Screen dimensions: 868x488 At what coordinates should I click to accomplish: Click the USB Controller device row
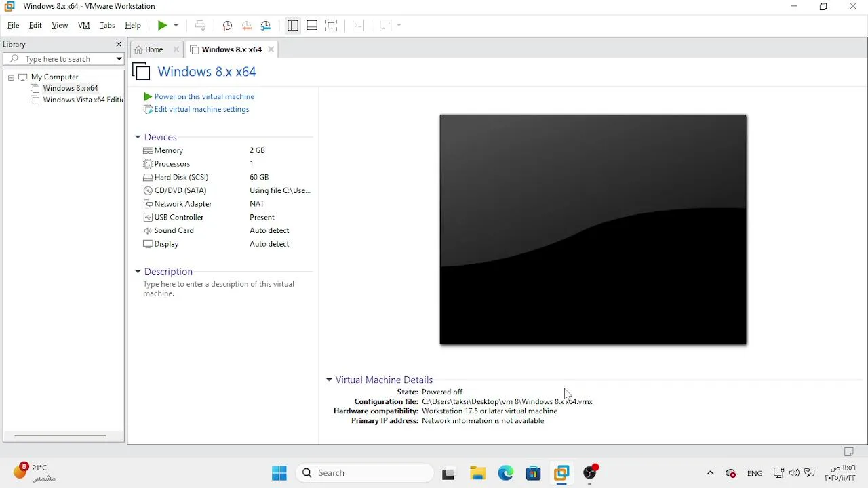pyautogui.click(x=226, y=218)
